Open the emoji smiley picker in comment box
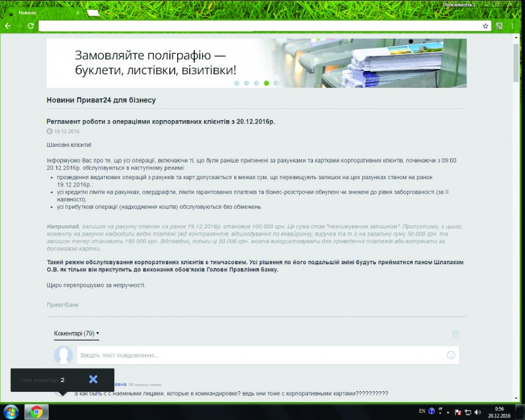 pos(451,355)
